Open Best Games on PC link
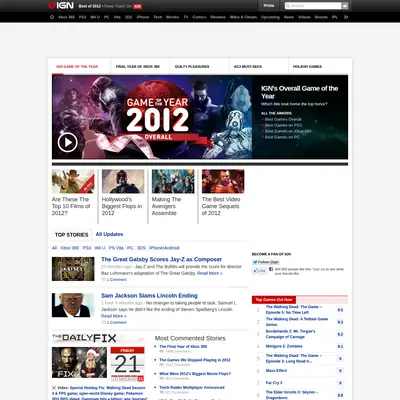 click(x=282, y=137)
